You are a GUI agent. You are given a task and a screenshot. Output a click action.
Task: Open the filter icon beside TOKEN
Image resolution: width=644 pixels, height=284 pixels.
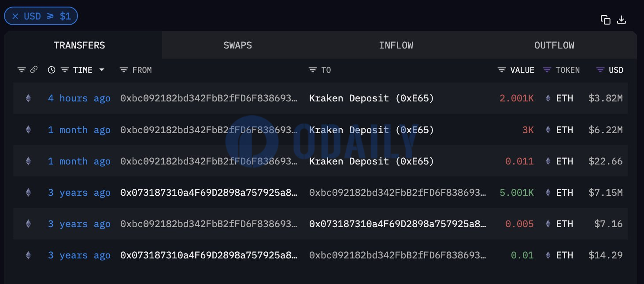coord(547,70)
